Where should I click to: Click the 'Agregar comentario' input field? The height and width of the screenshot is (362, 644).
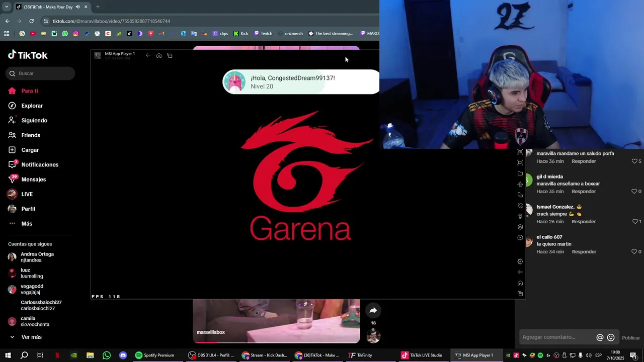click(557, 337)
